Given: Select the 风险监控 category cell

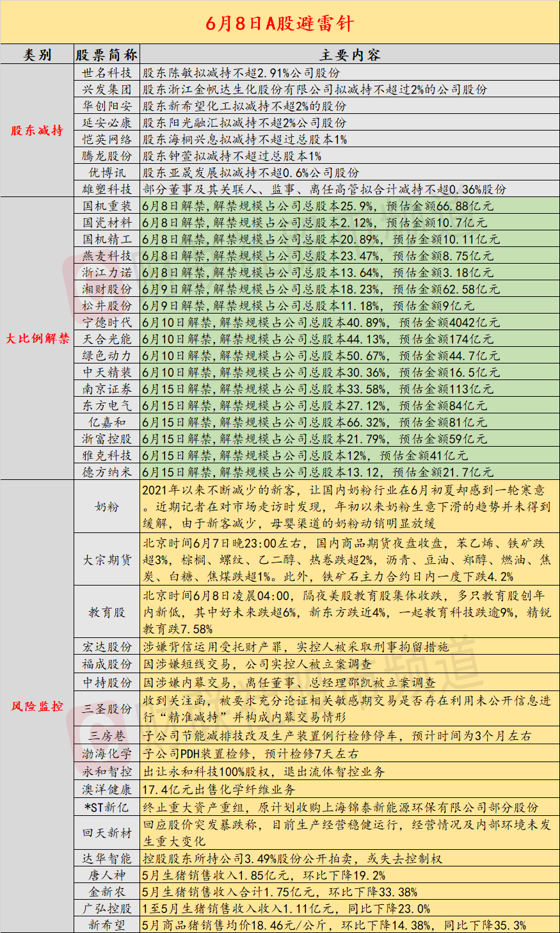Looking at the screenshot, I should [38, 706].
